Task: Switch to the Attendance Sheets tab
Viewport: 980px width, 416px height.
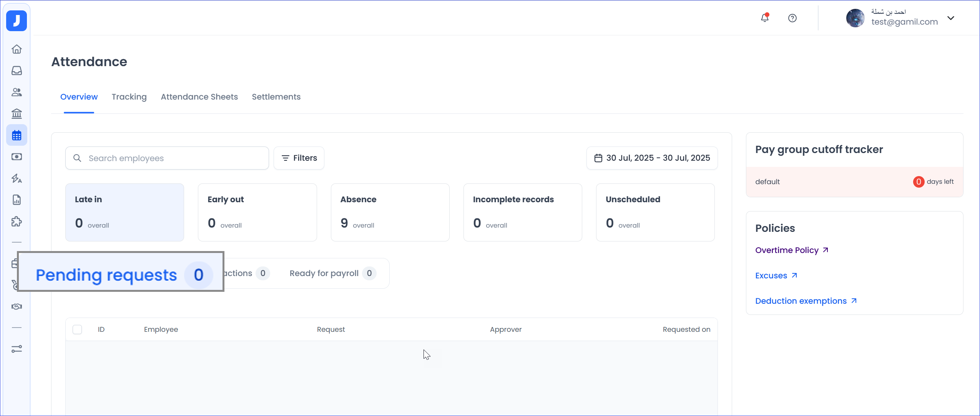Action: click(199, 97)
